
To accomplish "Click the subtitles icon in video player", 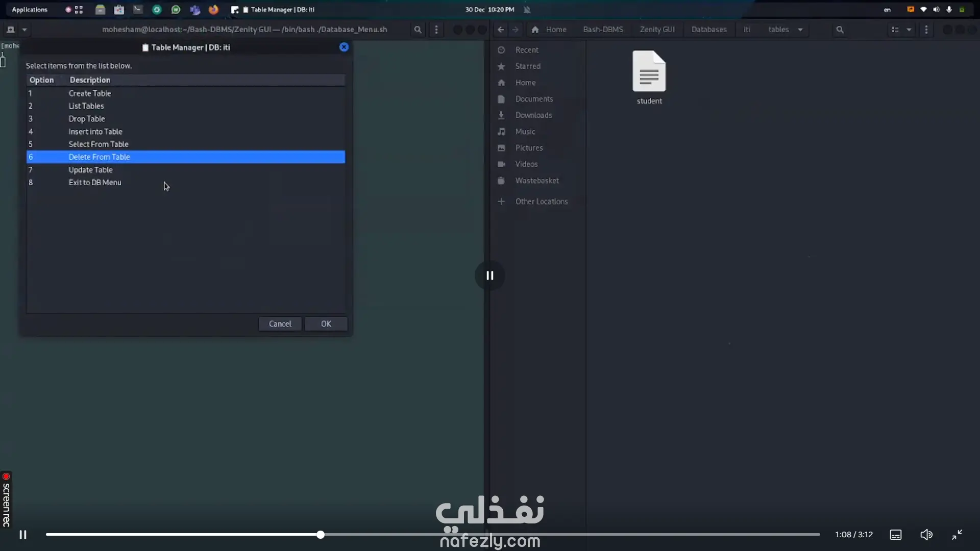I will [x=896, y=535].
